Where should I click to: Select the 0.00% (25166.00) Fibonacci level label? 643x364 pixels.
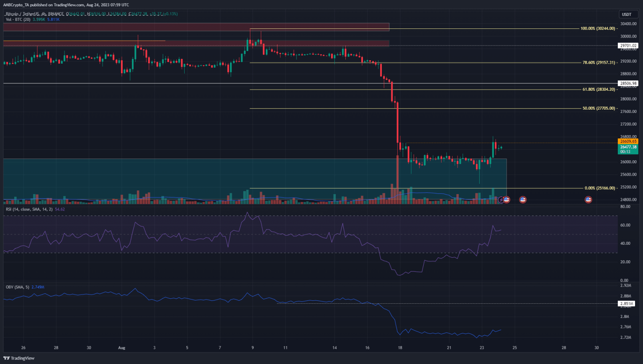pos(599,188)
